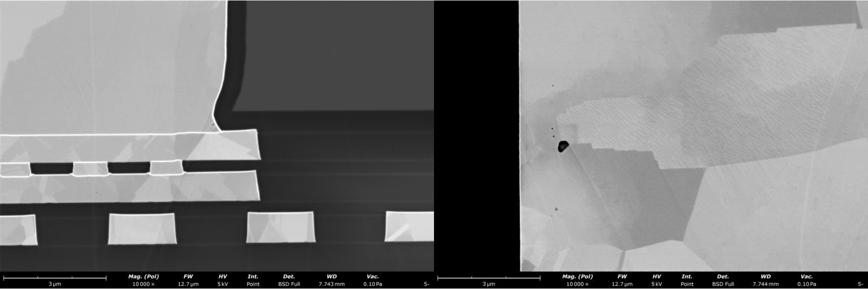Click Vac. 0.10 Pa reading in left databar
The height and width of the screenshot is (289, 868).
373,284
